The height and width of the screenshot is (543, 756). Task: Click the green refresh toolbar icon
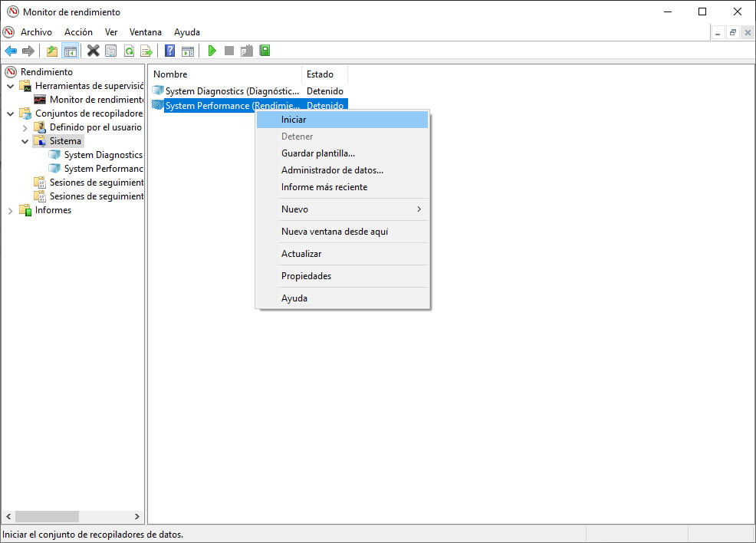[130, 51]
